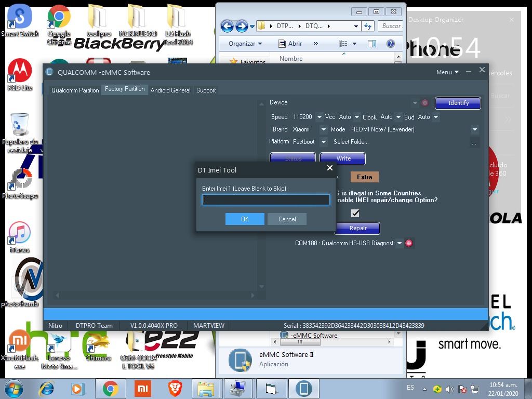Click the red refresh icon beside COM188 port
This screenshot has width=532, height=399.
(409, 243)
